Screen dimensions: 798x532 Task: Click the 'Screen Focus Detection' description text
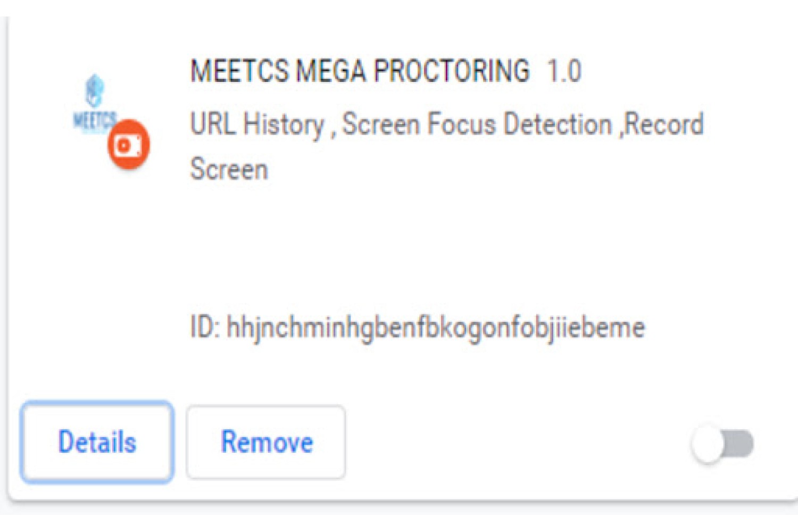click(x=477, y=124)
